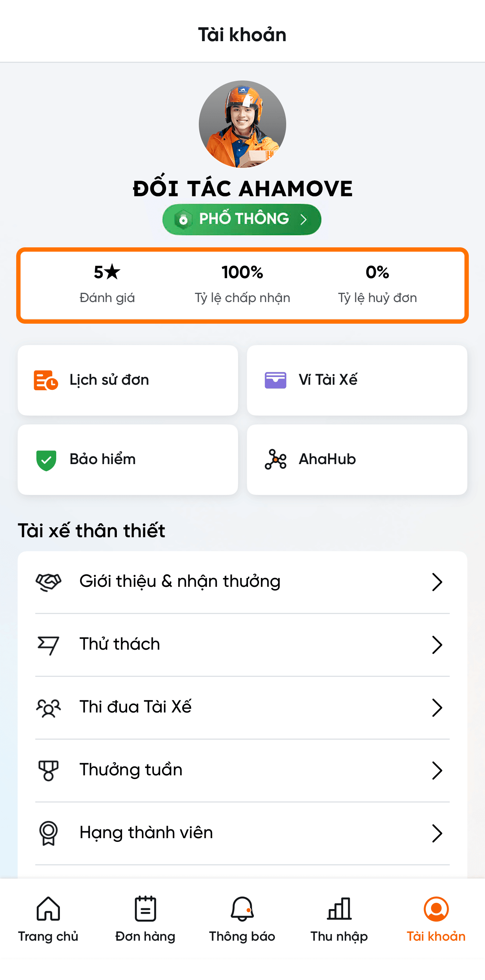The height and width of the screenshot is (980, 485).
Task: Open the Lịch sử đơn order history icon
Action: click(46, 380)
